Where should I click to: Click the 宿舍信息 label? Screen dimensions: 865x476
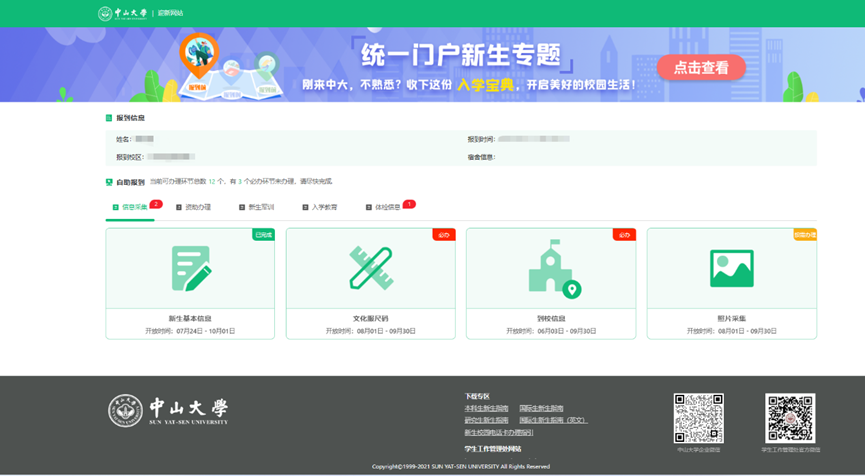481,157
